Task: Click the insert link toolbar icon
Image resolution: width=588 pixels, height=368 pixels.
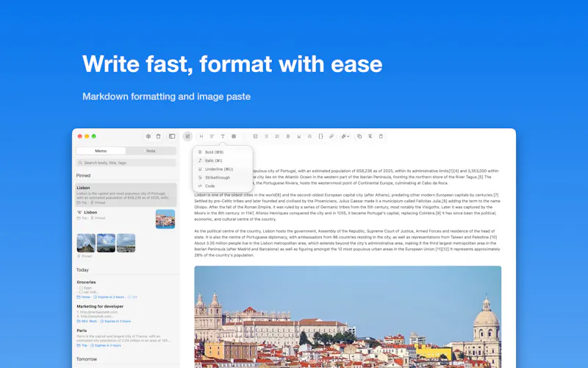Action: pos(331,136)
